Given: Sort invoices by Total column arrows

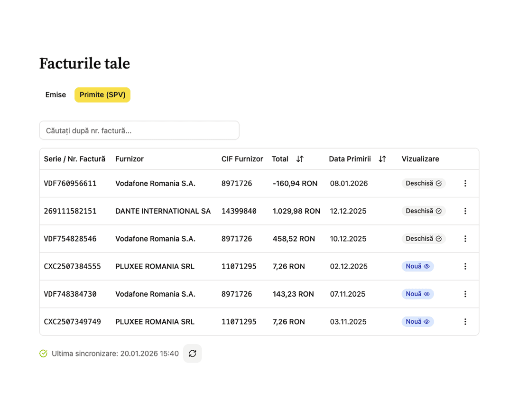Looking at the screenshot, I should coord(300,159).
